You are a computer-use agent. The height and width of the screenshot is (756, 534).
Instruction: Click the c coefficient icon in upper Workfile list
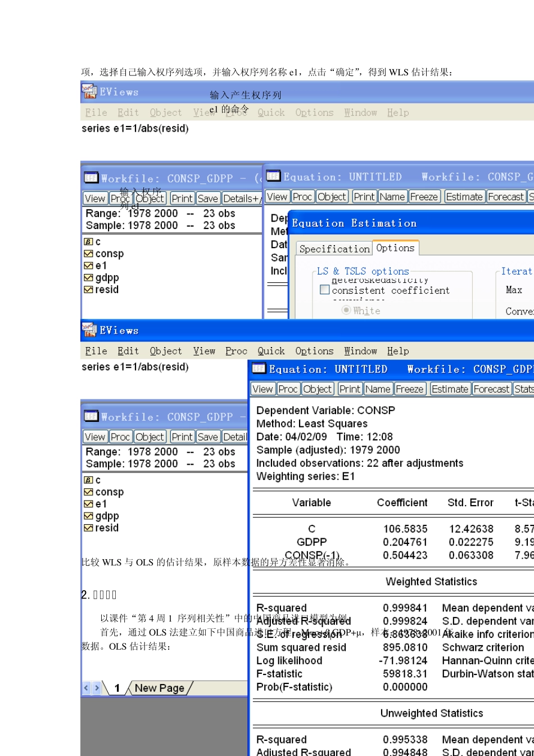pos(88,242)
